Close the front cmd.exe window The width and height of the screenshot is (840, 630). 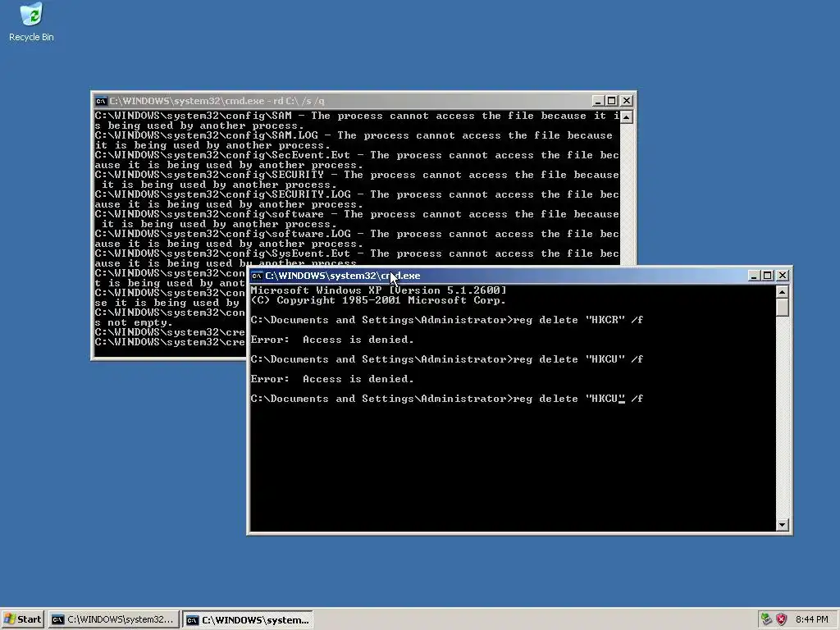click(x=782, y=276)
